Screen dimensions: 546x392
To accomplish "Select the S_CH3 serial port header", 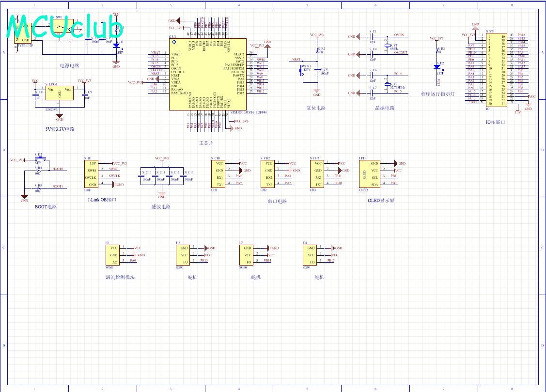I will coord(317,174).
